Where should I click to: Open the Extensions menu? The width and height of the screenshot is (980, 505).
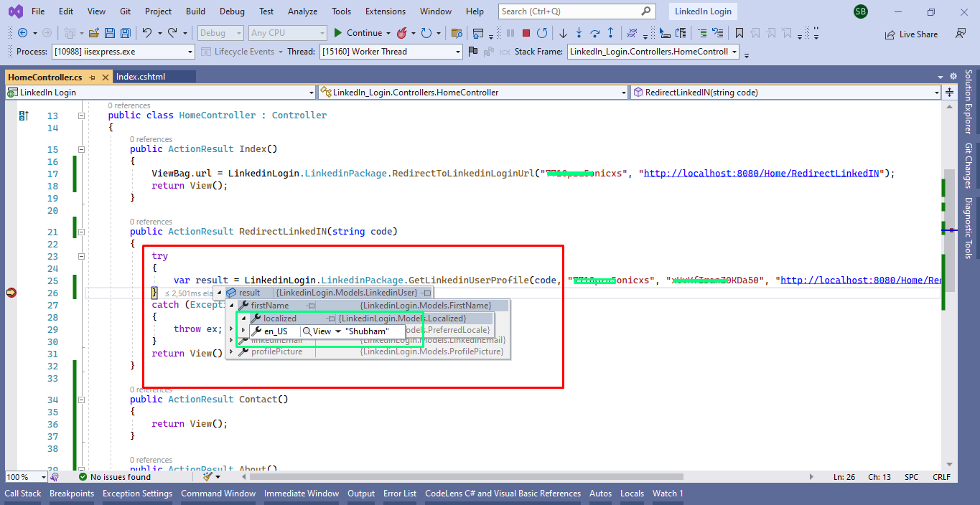click(385, 11)
